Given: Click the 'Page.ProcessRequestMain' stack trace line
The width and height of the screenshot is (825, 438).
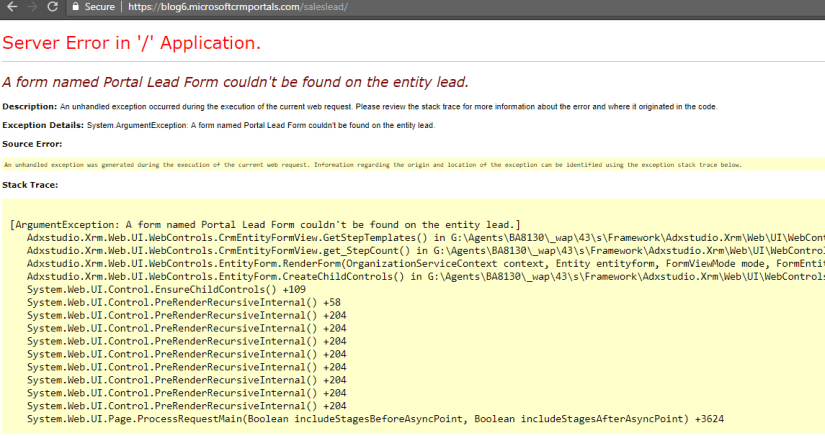Looking at the screenshot, I should point(375,419).
